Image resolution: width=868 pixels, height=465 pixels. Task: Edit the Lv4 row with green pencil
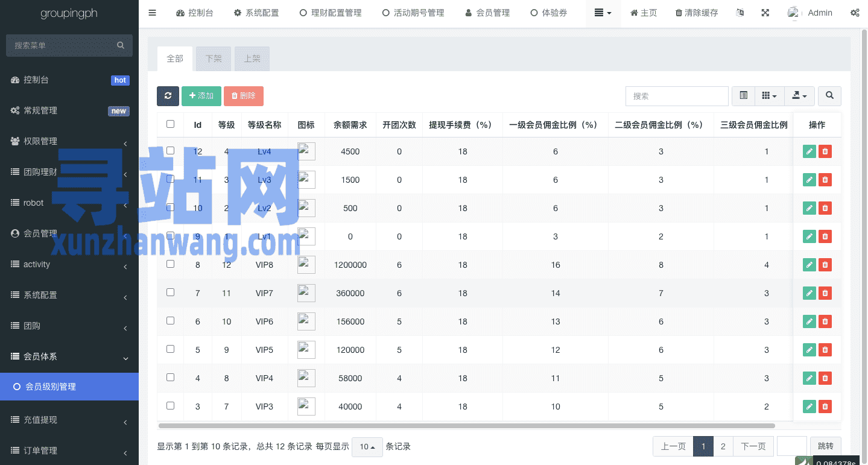click(809, 151)
